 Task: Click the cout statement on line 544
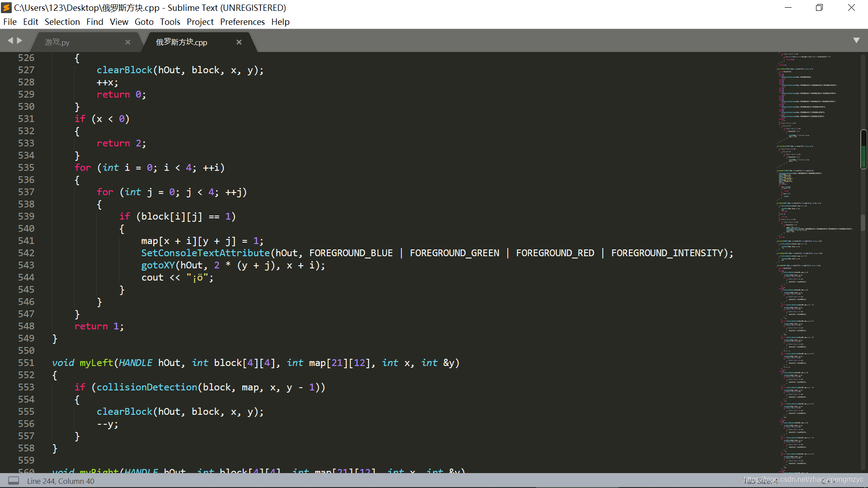coord(177,277)
